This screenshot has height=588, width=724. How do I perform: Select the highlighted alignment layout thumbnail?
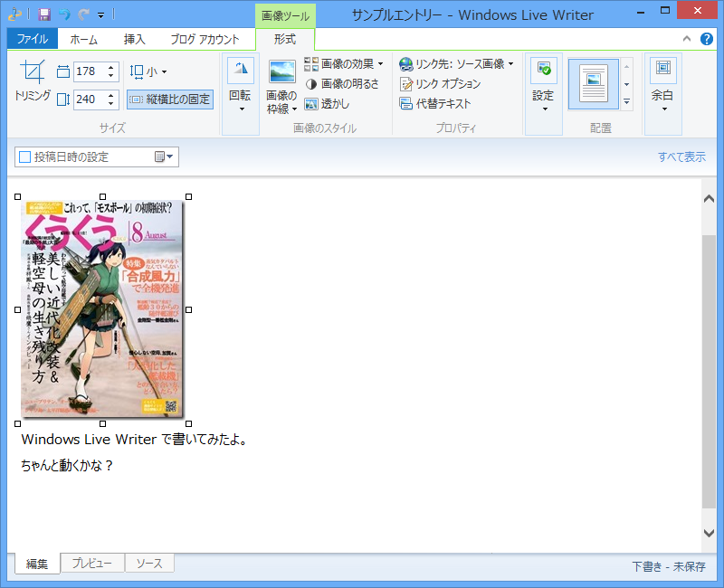(594, 83)
